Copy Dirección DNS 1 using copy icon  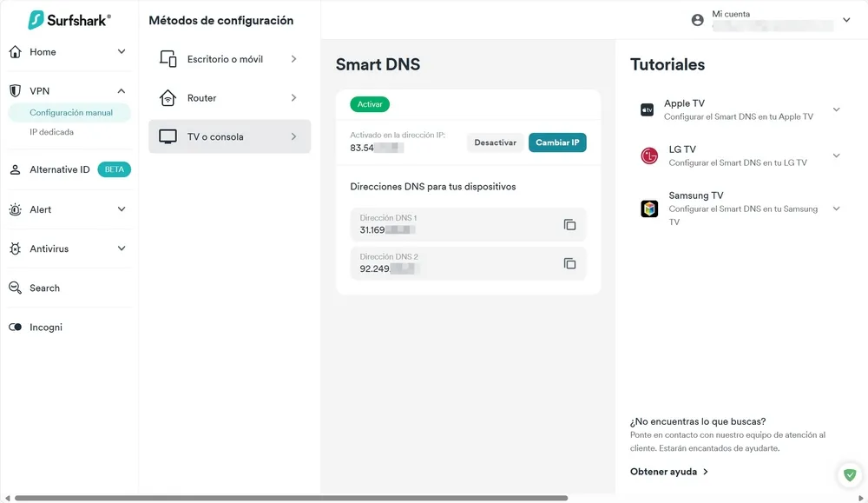click(x=570, y=224)
